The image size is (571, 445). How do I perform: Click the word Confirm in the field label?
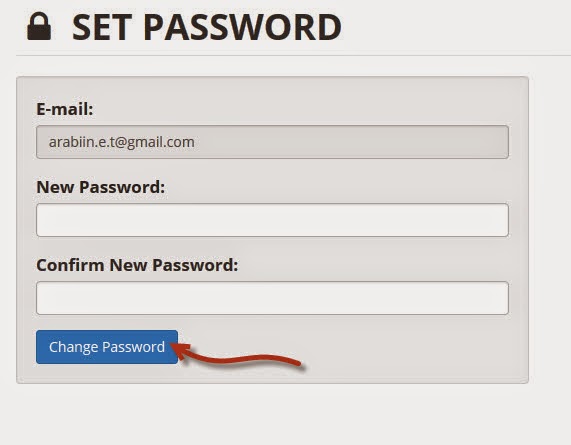70,265
